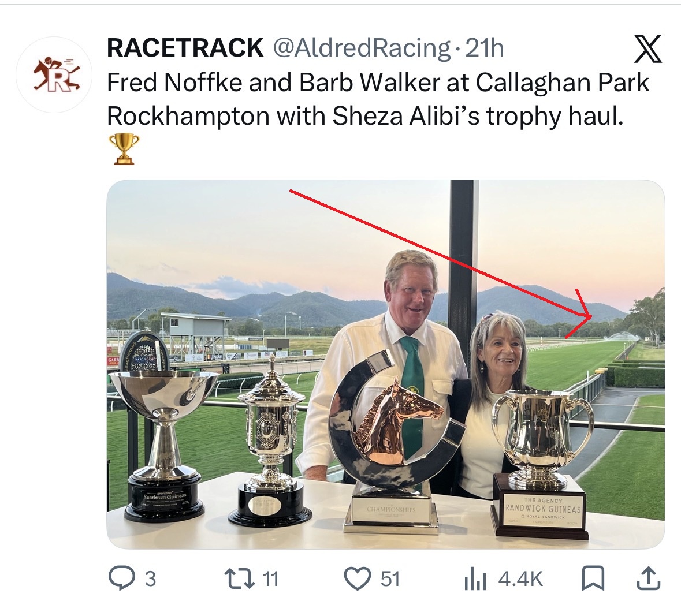Click the reply count of 3
Viewport: 681px width, 616px height.
point(150,578)
